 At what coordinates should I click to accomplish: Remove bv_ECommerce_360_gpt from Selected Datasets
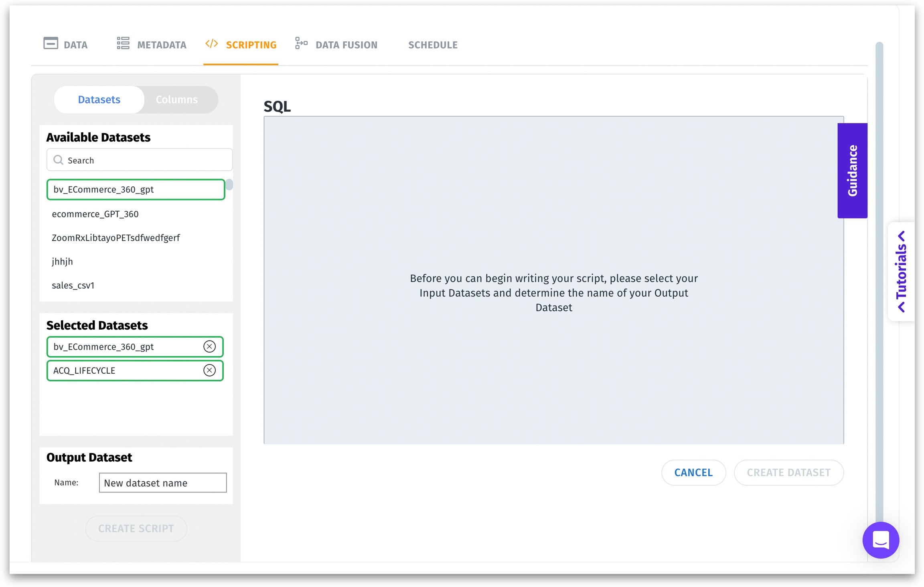click(x=209, y=346)
